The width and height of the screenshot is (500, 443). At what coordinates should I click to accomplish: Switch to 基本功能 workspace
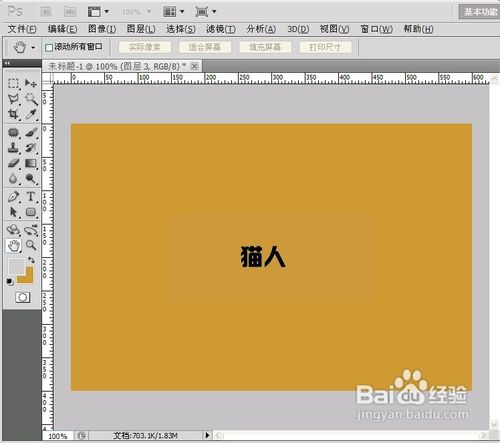(x=480, y=12)
